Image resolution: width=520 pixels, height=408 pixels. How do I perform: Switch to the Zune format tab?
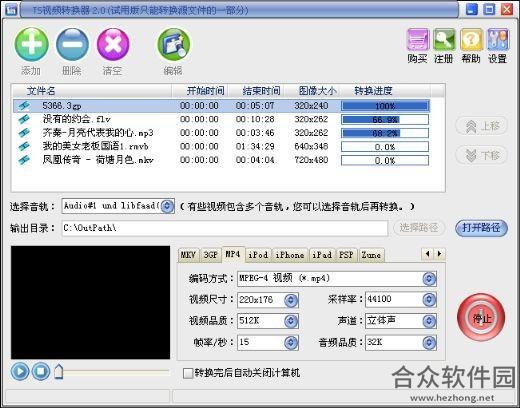[x=371, y=255]
